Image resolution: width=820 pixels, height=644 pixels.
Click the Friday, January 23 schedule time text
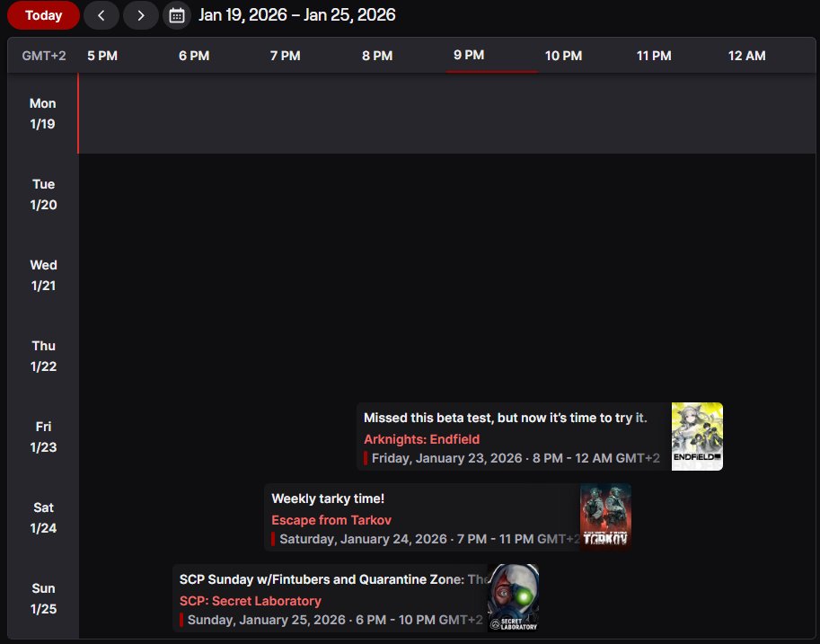[516, 458]
